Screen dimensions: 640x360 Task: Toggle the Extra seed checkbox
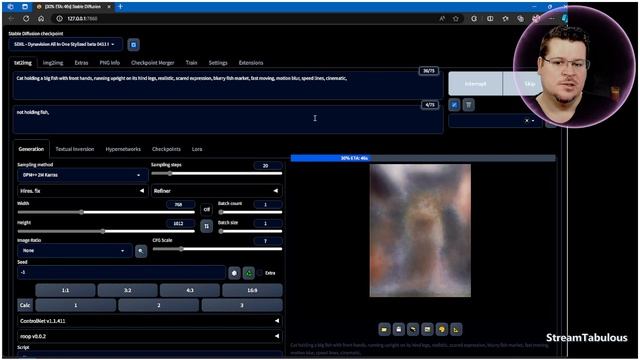(260, 273)
